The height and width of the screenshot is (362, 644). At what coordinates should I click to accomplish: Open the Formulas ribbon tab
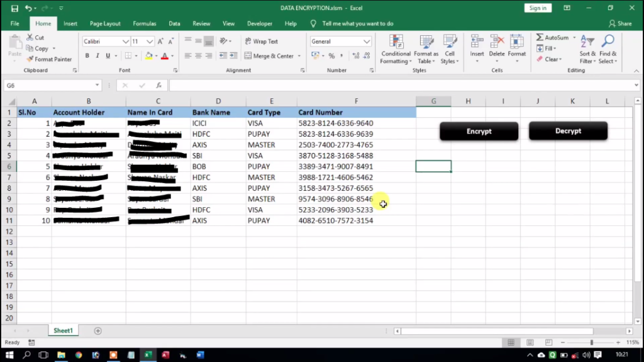click(144, 23)
